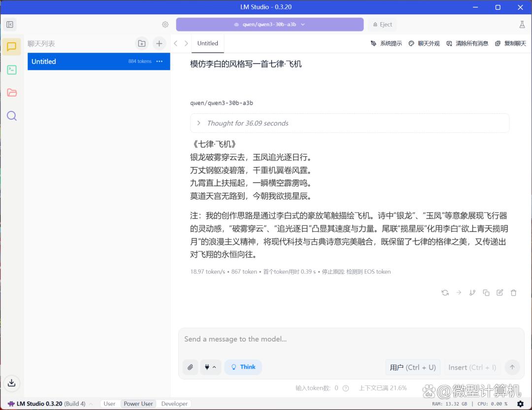Screen dimensions: 532x410
Task: Regenerate the assistant's response
Action: point(445,293)
